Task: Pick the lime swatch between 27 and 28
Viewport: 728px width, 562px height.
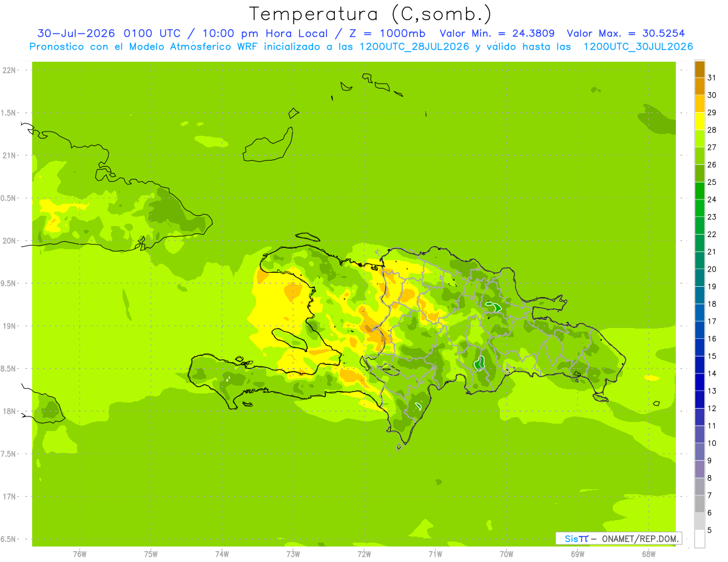Action: [x=699, y=139]
